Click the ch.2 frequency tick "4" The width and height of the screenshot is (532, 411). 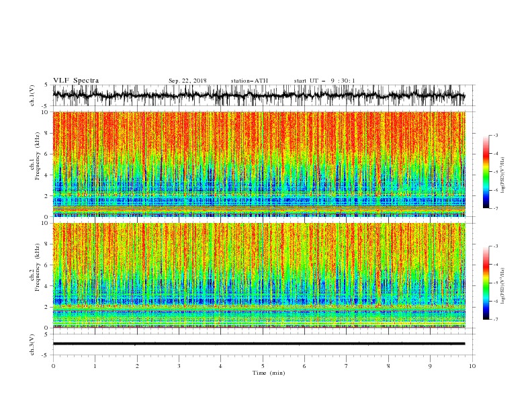[x=46, y=286]
